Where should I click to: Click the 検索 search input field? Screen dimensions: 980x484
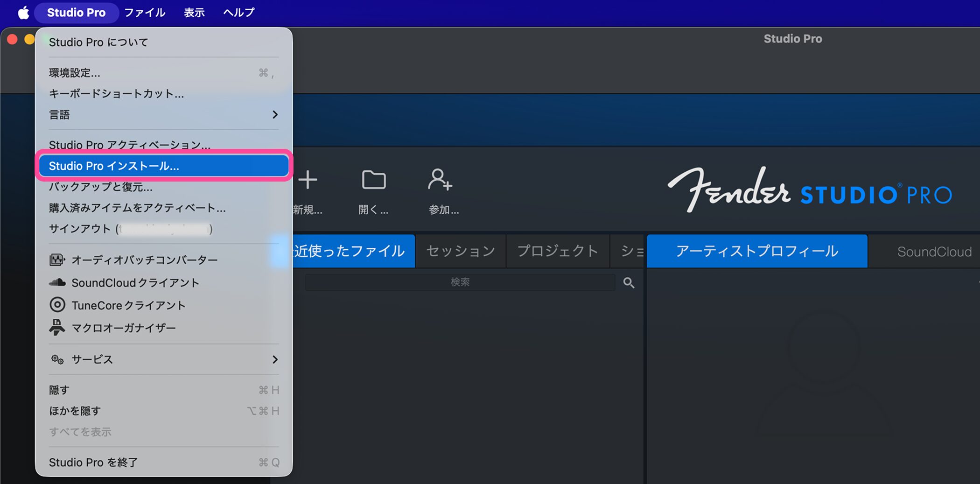coord(460,282)
